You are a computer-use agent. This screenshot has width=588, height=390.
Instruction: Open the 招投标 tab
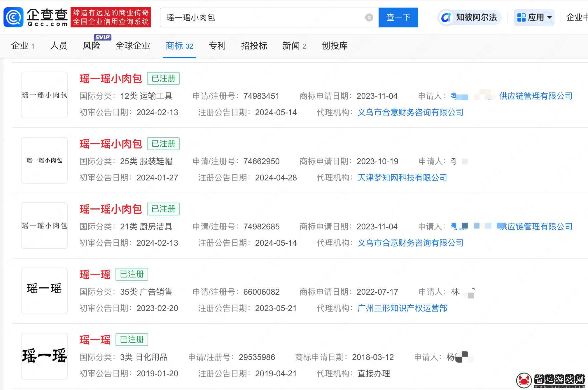coord(254,46)
